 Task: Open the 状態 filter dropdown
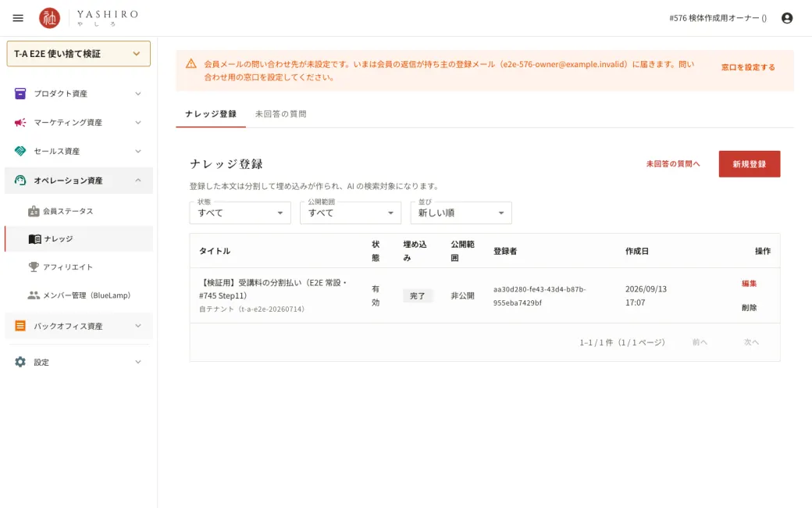click(240, 213)
